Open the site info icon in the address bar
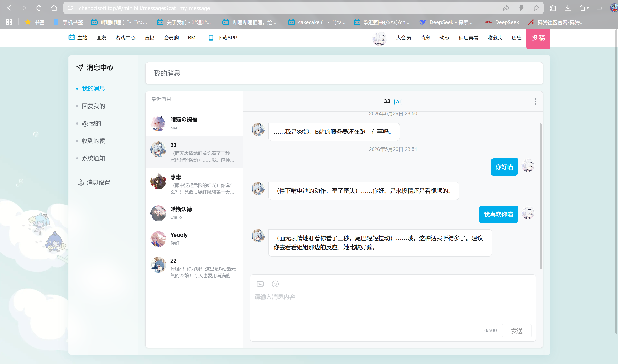The image size is (618, 364). coord(71,8)
